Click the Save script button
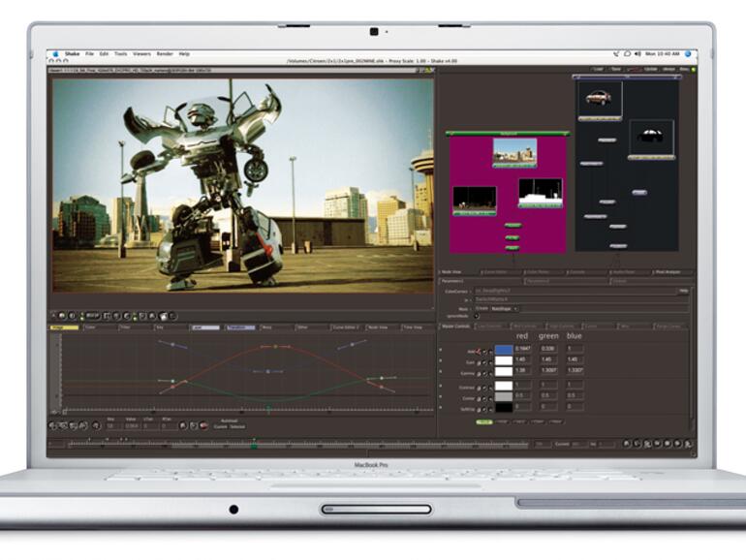746x560 pixels. pyautogui.click(x=615, y=69)
